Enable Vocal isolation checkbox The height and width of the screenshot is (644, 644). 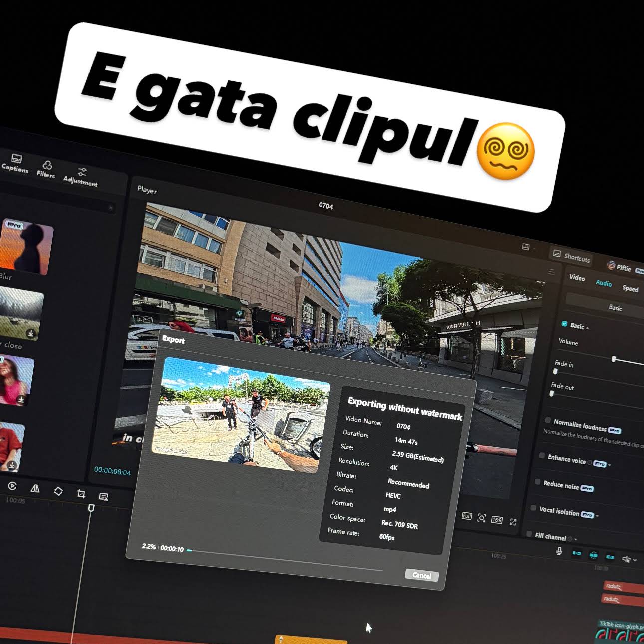click(533, 508)
